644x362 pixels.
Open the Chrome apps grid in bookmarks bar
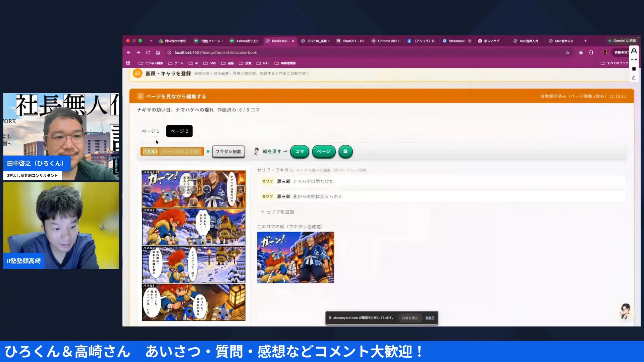pos(128,63)
